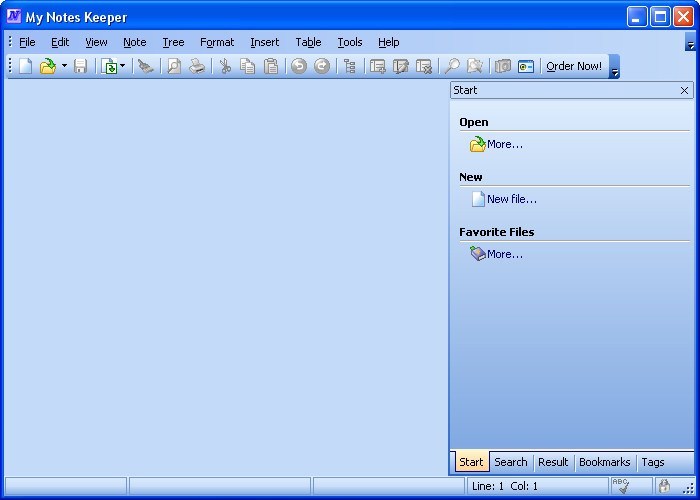Click the Add note toolbar icon

pos(378,66)
